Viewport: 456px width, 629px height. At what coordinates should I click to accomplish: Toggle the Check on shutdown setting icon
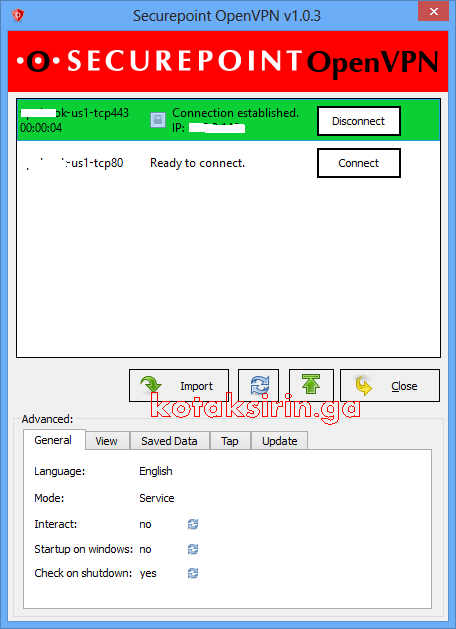click(x=193, y=573)
